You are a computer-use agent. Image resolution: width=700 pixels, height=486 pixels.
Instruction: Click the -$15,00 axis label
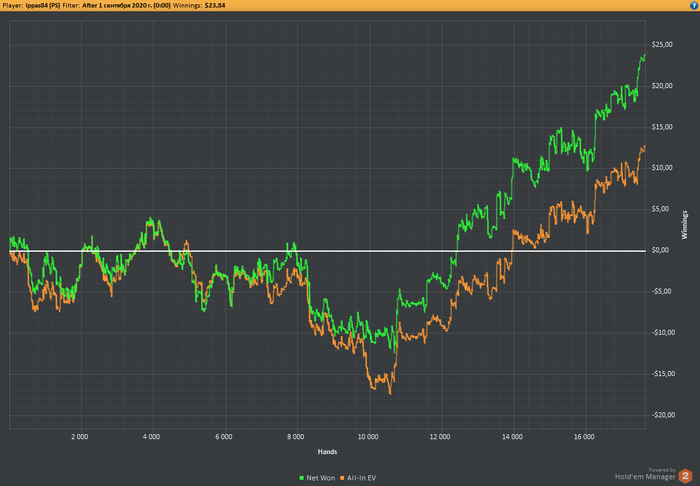[662, 374]
